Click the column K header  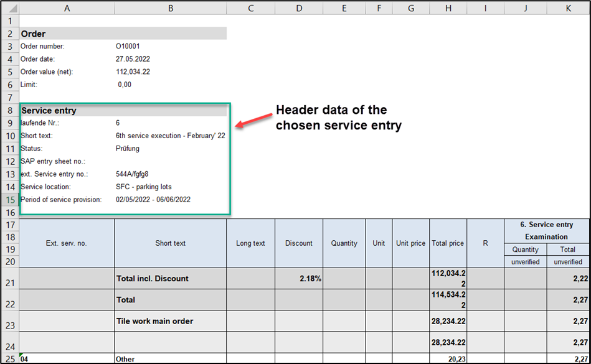pyautogui.click(x=568, y=8)
